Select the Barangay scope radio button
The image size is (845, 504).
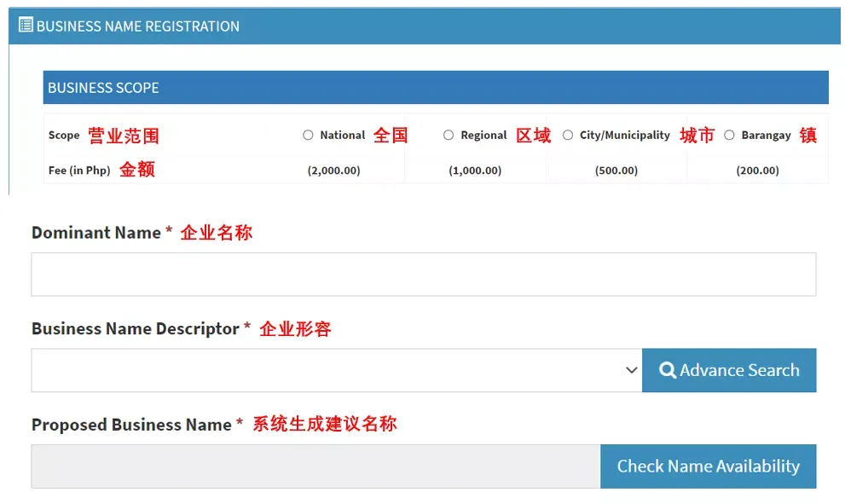pyautogui.click(x=729, y=136)
